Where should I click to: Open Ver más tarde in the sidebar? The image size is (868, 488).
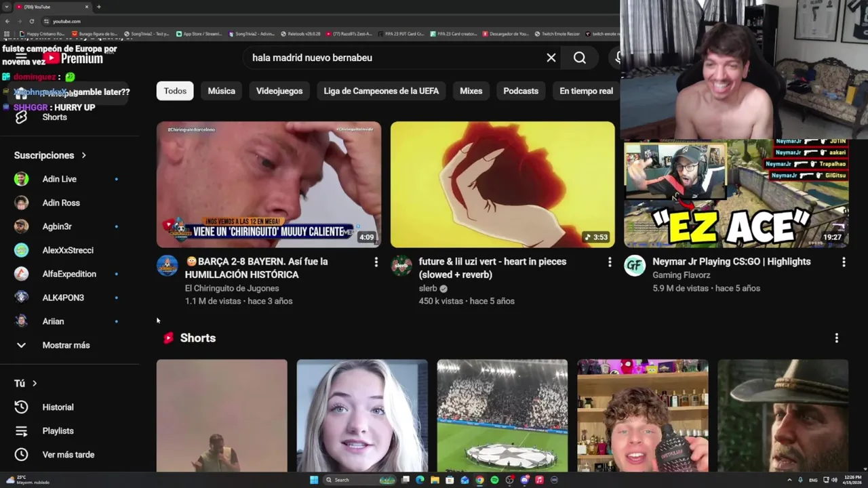coord(68,455)
